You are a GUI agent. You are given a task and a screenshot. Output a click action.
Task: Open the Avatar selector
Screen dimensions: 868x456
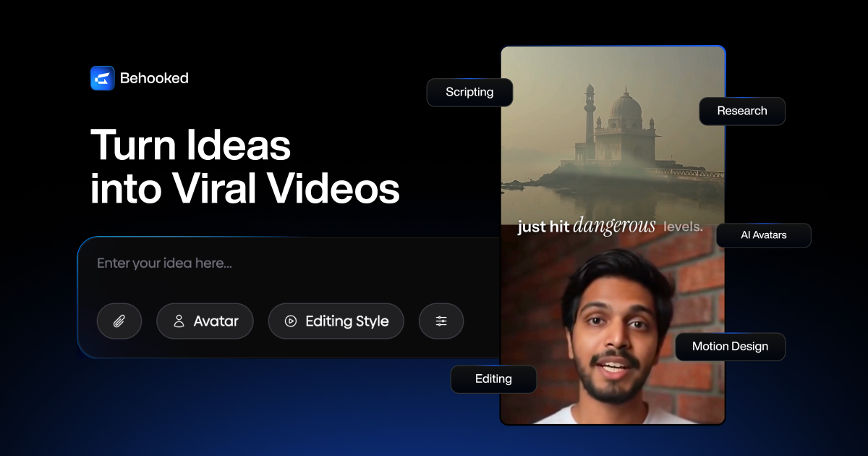(x=205, y=321)
